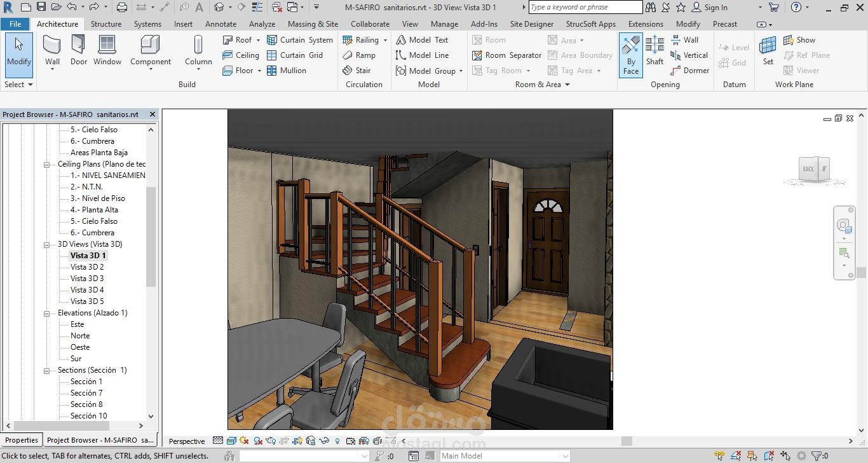
Task: Toggle Temporary Hide/Isolate glasses icon
Action: pyautogui.click(x=324, y=441)
